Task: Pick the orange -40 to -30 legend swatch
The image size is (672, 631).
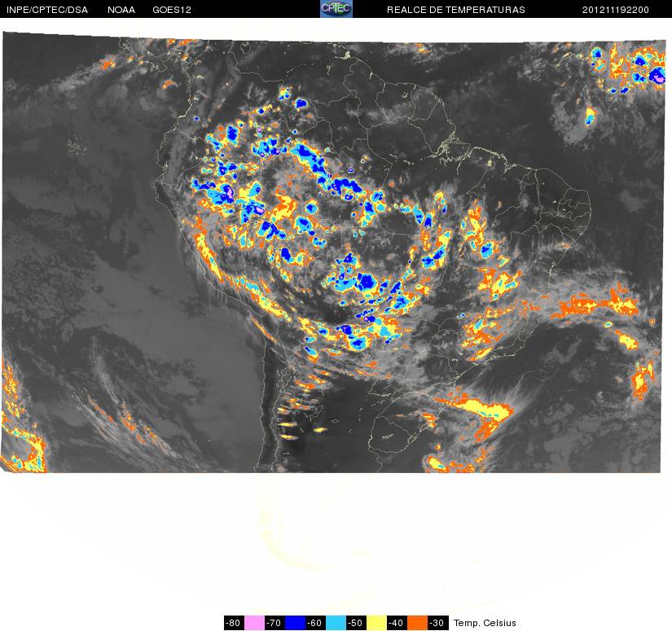Action: 417,622
